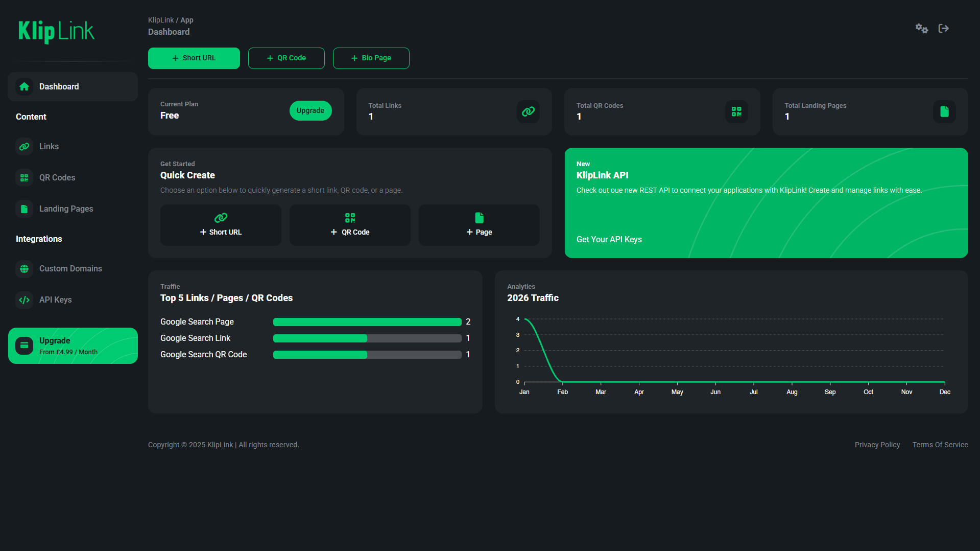Open Custom Domains settings
The width and height of the screenshot is (980, 551).
point(70,268)
